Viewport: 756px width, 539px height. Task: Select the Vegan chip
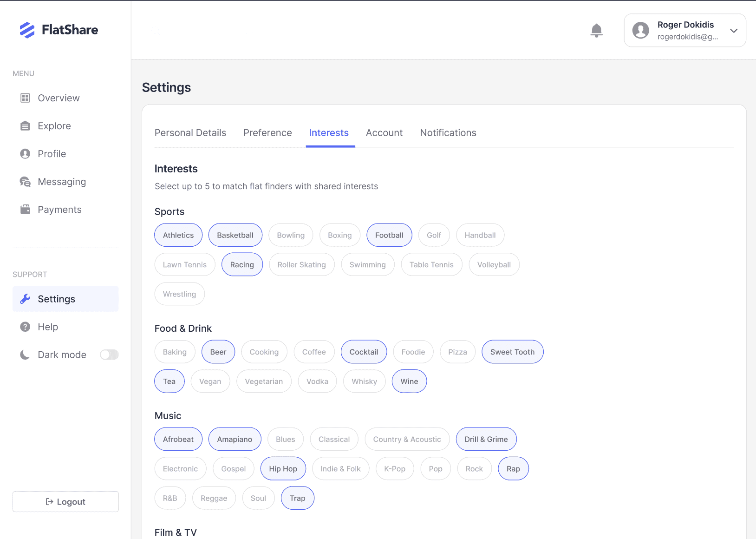coord(210,381)
